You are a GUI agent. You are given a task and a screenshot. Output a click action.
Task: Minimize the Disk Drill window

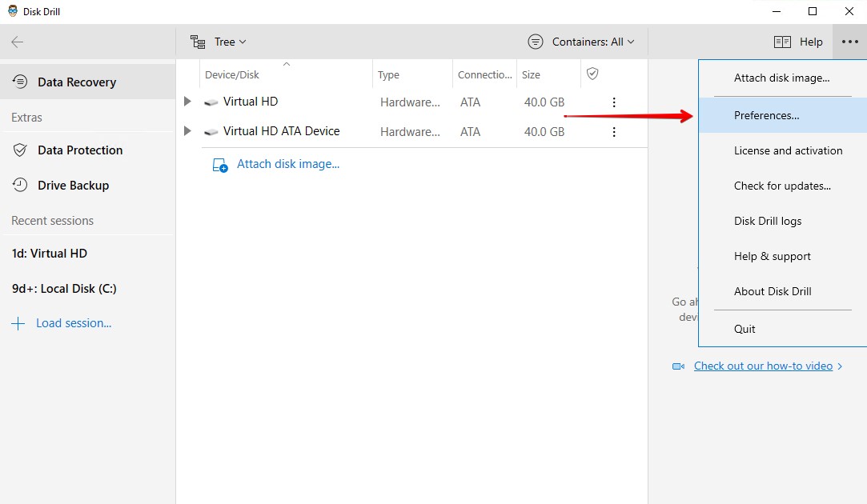click(x=777, y=11)
